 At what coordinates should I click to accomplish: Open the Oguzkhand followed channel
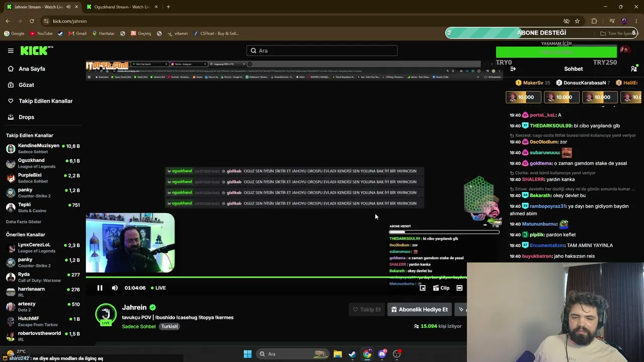click(x=43, y=163)
